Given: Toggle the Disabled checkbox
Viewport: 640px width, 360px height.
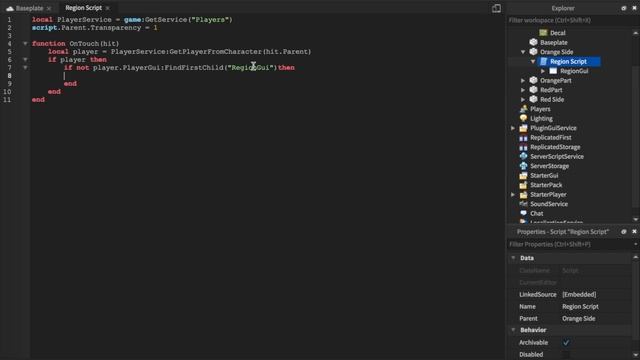Looking at the screenshot, I should coord(566,354).
